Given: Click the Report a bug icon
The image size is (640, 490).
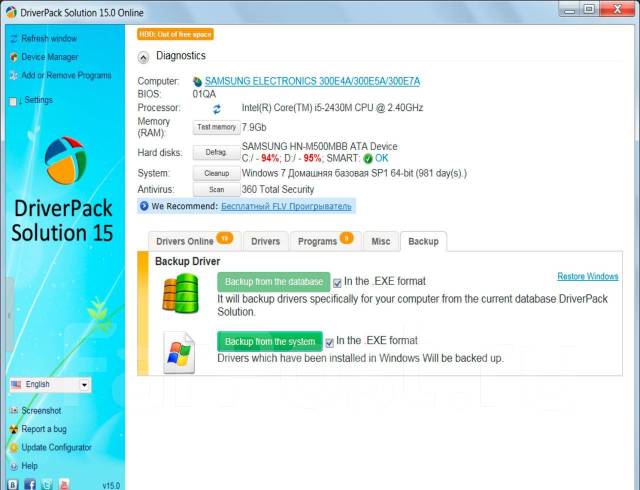Looking at the screenshot, I should 12,429.
